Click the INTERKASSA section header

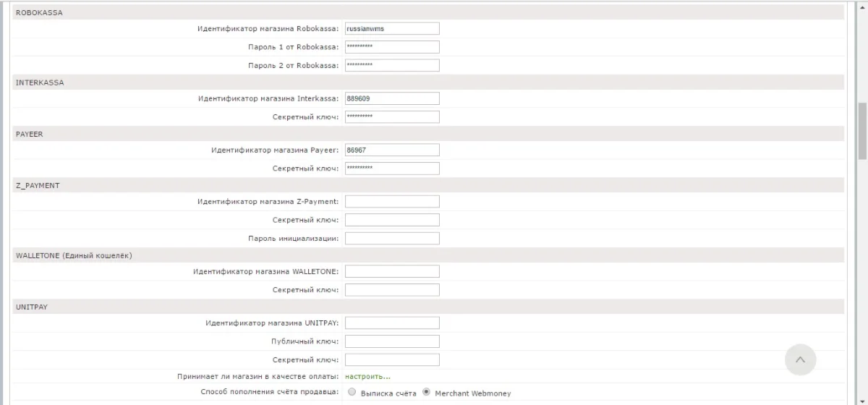(428, 82)
